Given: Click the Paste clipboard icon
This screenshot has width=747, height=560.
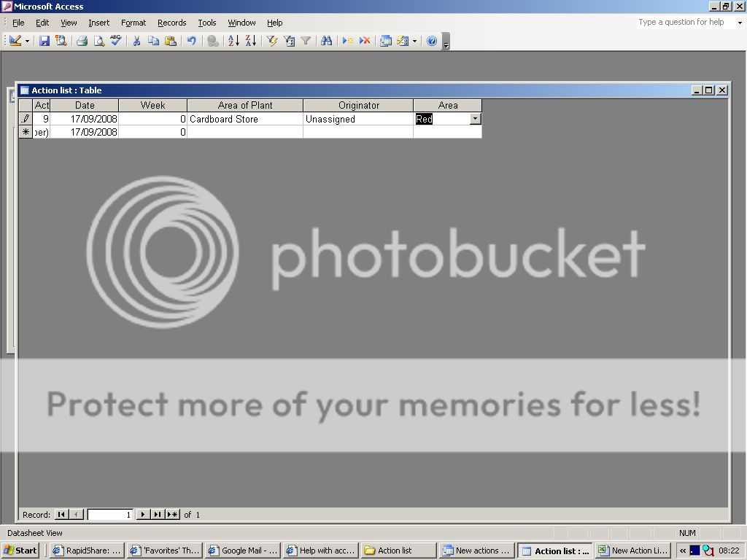Looking at the screenshot, I should tap(171, 41).
